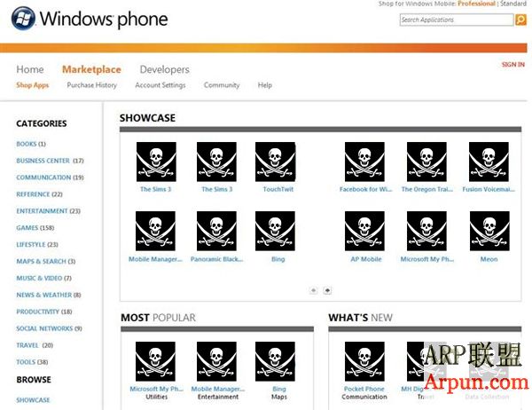The width and height of the screenshot is (532, 410).
Task: Open Most Popular Mobile Manager... Entertainment icon
Action: 216,361
